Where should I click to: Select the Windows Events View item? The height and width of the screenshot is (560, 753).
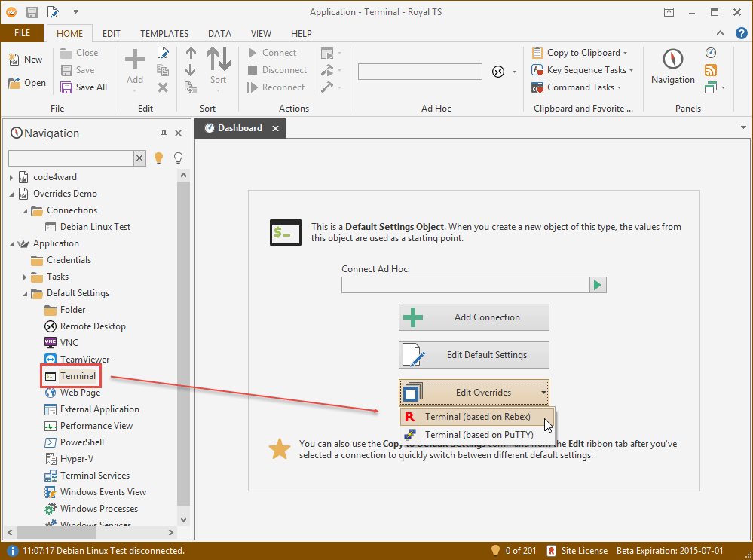click(95, 492)
